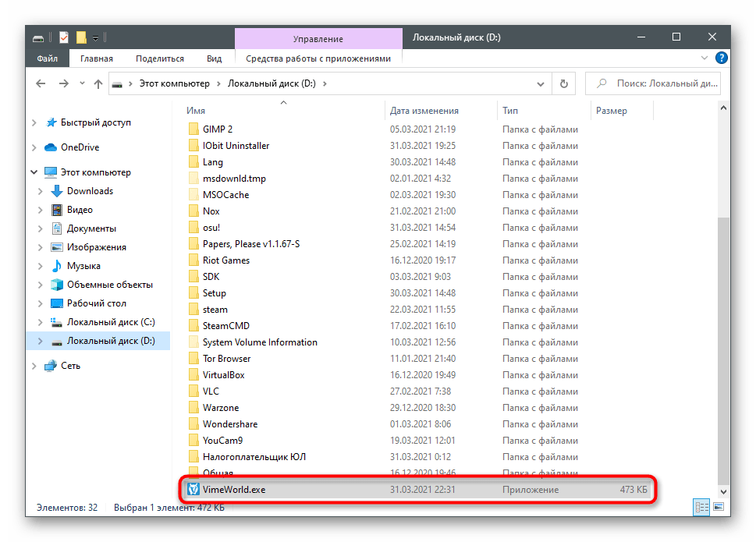The height and width of the screenshot is (542, 756).
Task: Open the quick access toolbar customize arrow
Action: pos(95,37)
